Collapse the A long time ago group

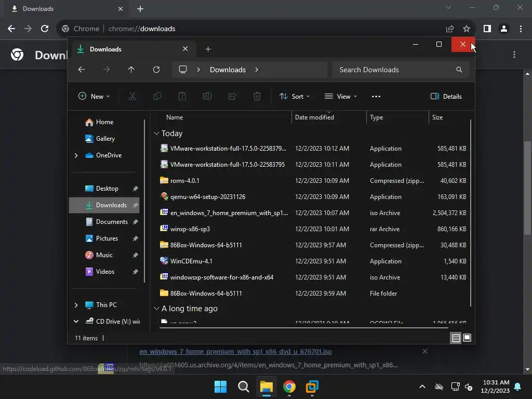(156, 309)
